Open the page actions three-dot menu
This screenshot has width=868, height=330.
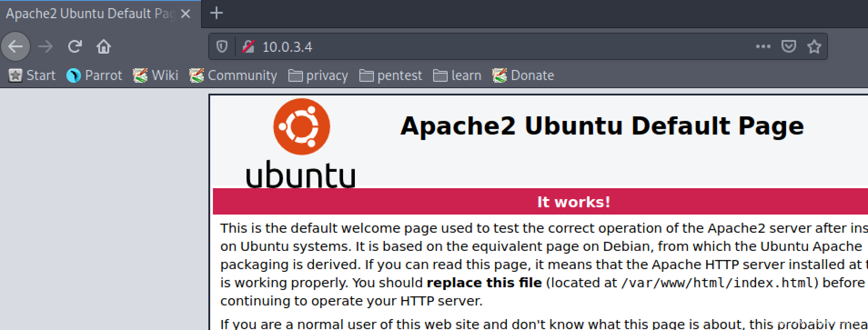click(x=763, y=46)
